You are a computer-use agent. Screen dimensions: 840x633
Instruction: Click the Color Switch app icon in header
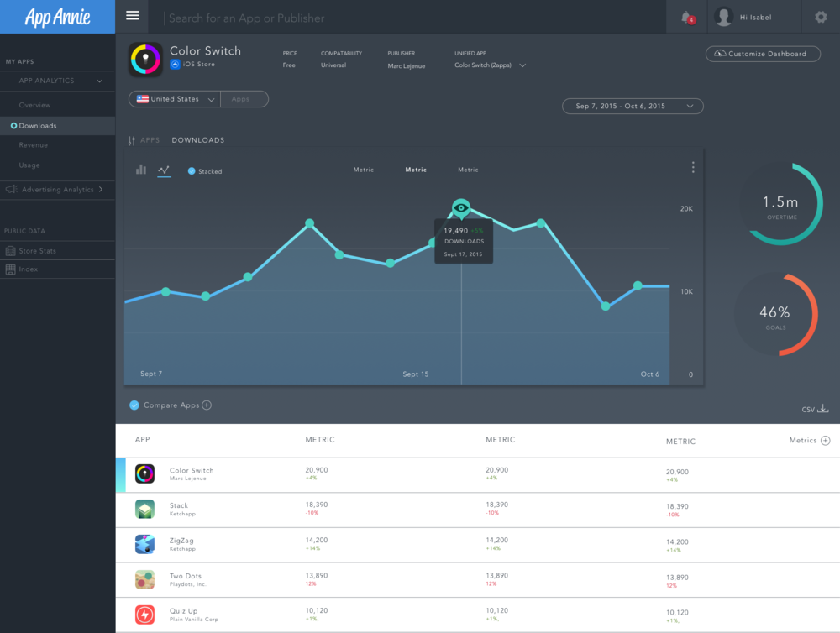pyautogui.click(x=145, y=59)
